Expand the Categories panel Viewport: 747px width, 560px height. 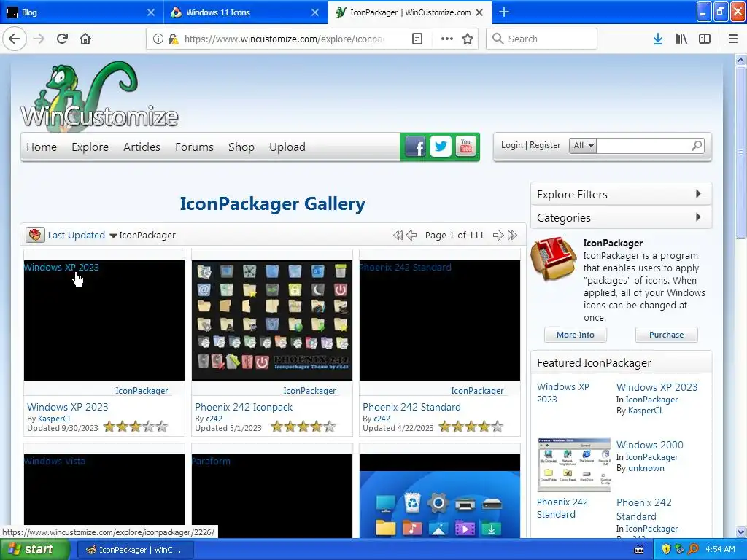[621, 217]
